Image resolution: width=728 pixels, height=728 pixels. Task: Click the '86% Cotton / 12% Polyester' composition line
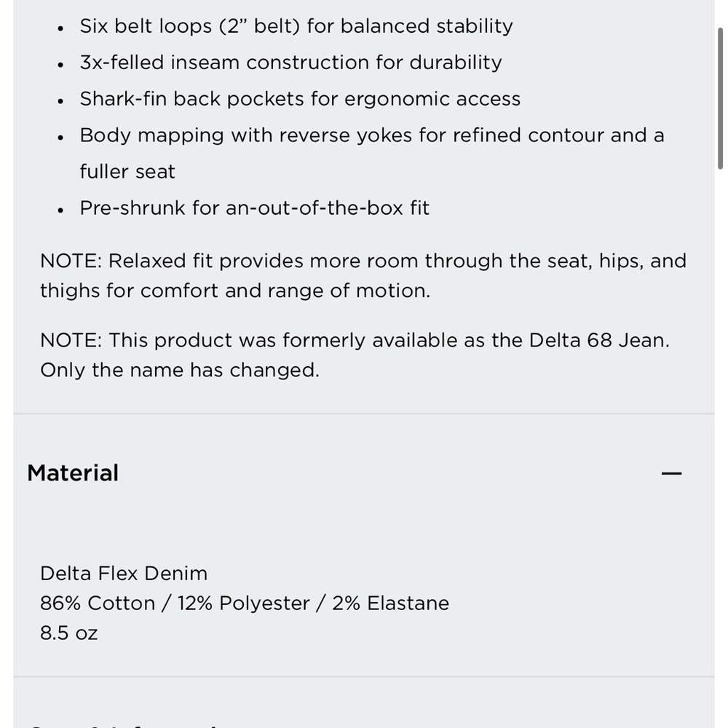[x=245, y=603]
